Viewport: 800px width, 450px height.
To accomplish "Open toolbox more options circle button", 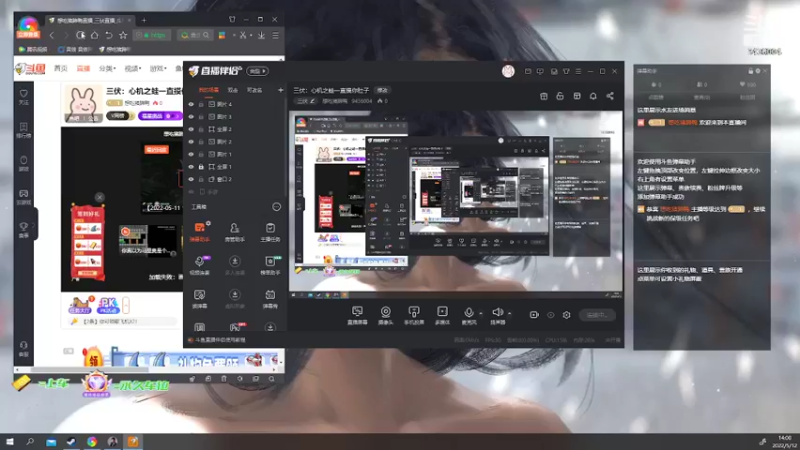I will pos(277,207).
